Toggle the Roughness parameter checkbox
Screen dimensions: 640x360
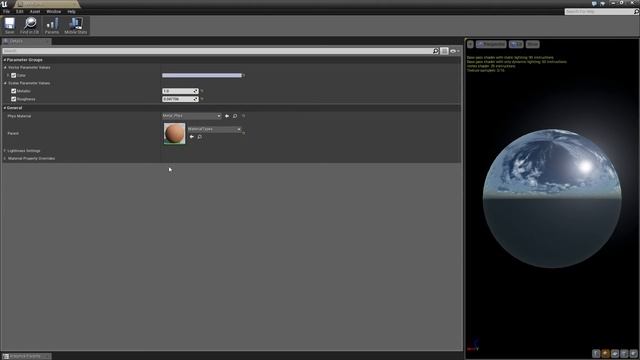tap(13, 99)
